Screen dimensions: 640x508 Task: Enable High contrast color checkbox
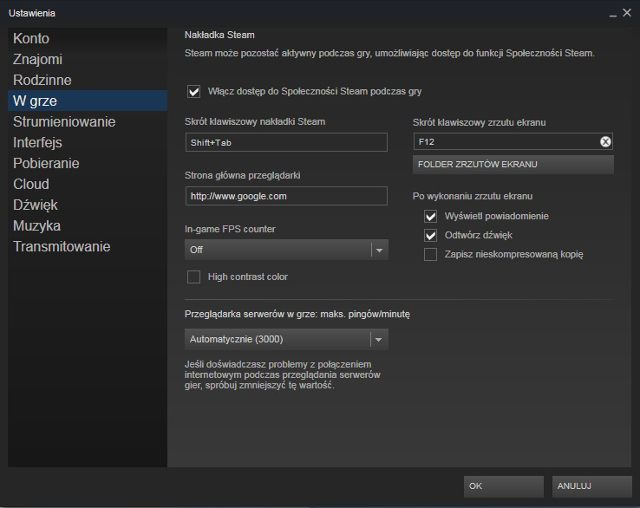click(x=193, y=277)
